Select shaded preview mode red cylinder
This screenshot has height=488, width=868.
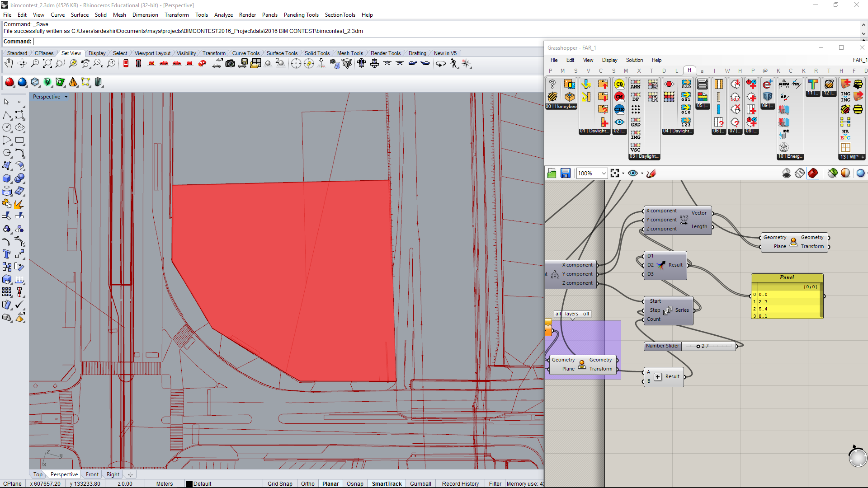click(x=812, y=173)
